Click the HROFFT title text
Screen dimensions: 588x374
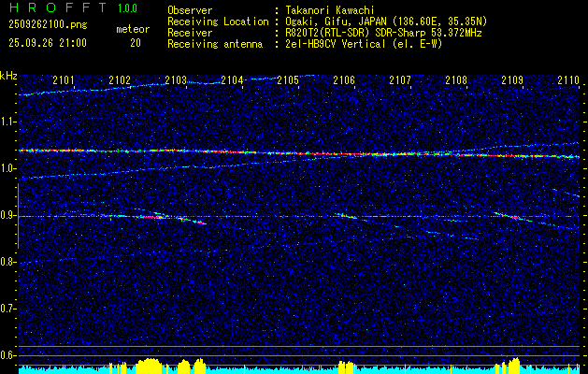tap(58, 8)
